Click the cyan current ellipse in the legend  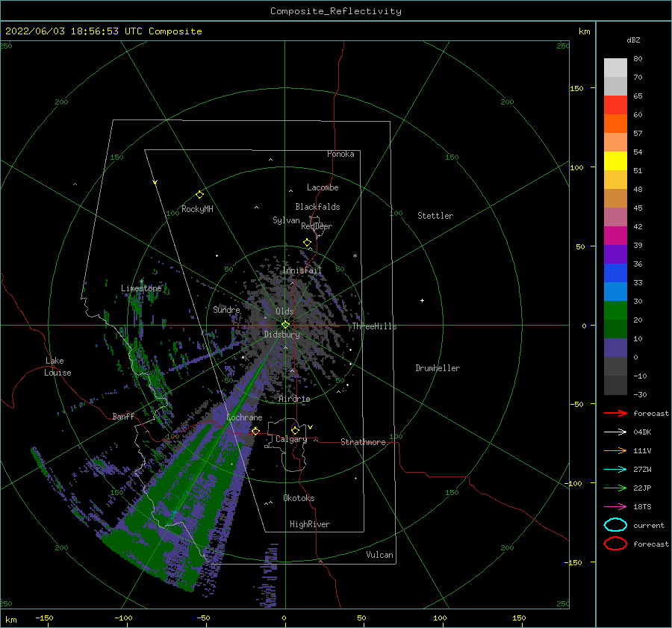[615, 525]
